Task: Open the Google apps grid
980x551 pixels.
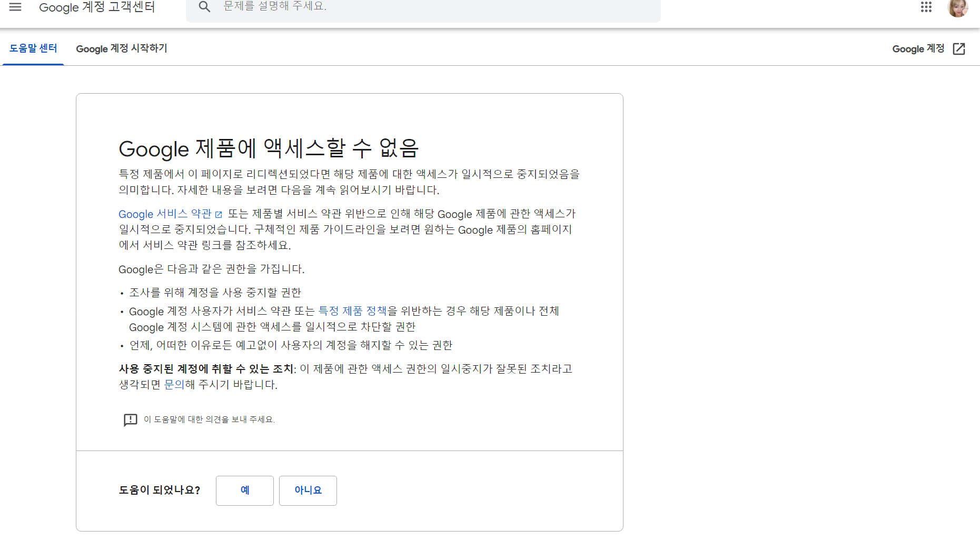Action: (926, 7)
